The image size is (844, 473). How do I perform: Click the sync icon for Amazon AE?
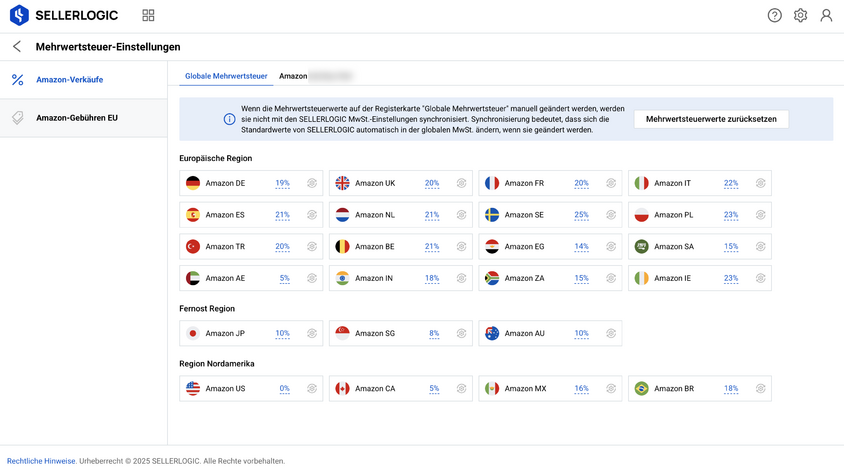312,278
